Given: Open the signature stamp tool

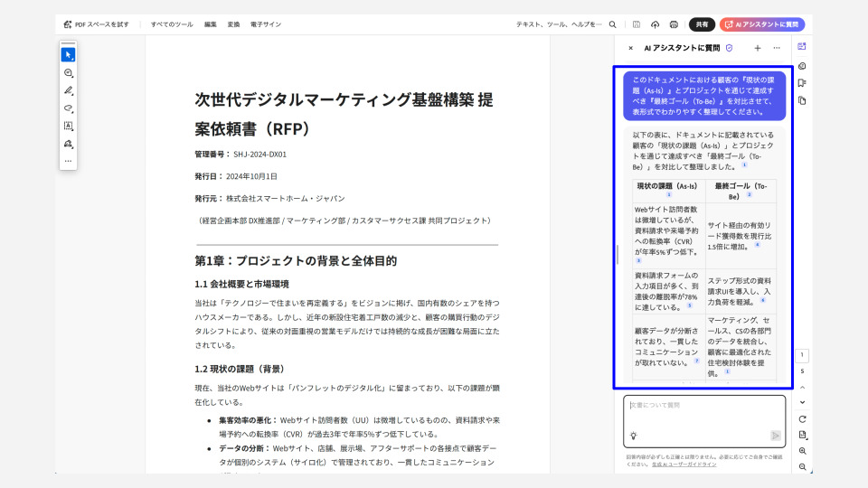Looking at the screenshot, I should [x=68, y=144].
